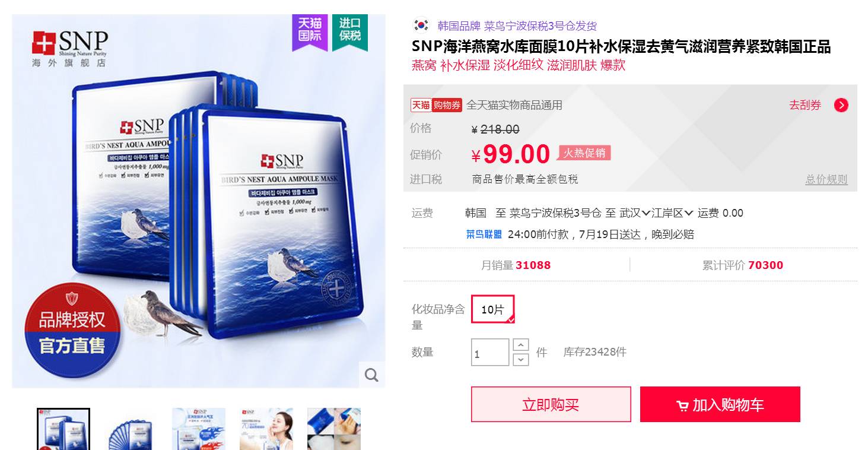868x450 pixels.
Task: Open the 武汉 city dropdown
Action: [x=635, y=213]
